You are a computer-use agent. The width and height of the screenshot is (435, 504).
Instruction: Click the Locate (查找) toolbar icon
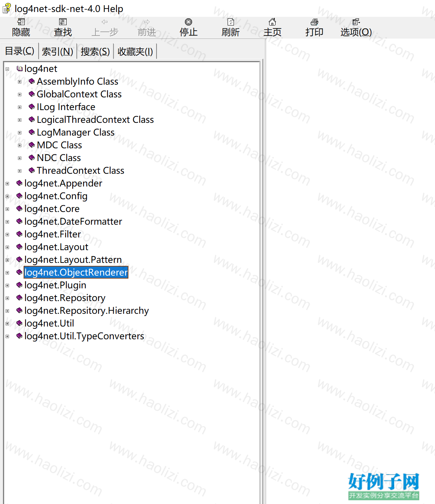click(63, 22)
